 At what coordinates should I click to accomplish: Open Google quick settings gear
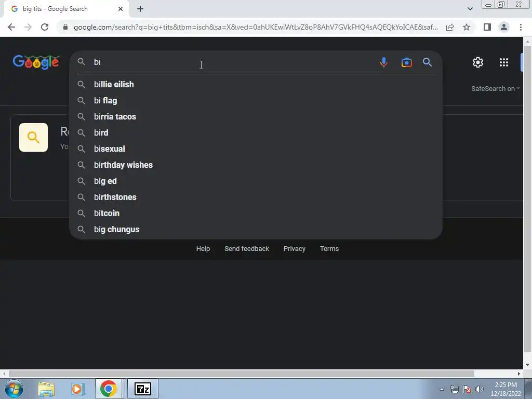(x=478, y=62)
